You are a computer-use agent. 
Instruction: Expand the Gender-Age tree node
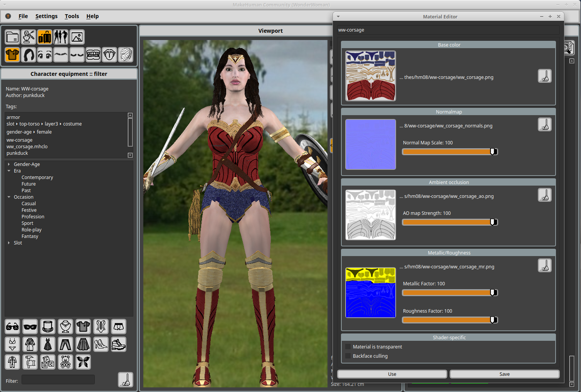pyautogui.click(x=9, y=164)
